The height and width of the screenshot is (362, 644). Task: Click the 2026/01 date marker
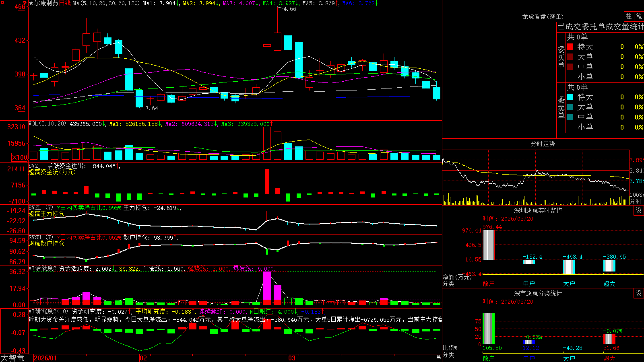(45, 358)
